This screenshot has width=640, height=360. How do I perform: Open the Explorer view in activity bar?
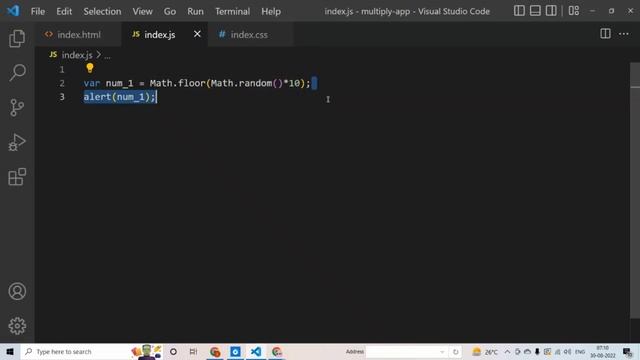(17, 38)
